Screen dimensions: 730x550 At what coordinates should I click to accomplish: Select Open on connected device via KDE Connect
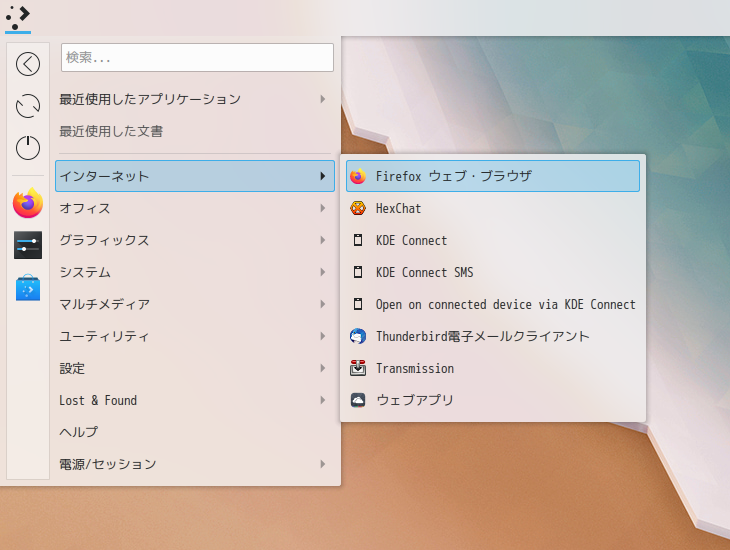click(493, 304)
